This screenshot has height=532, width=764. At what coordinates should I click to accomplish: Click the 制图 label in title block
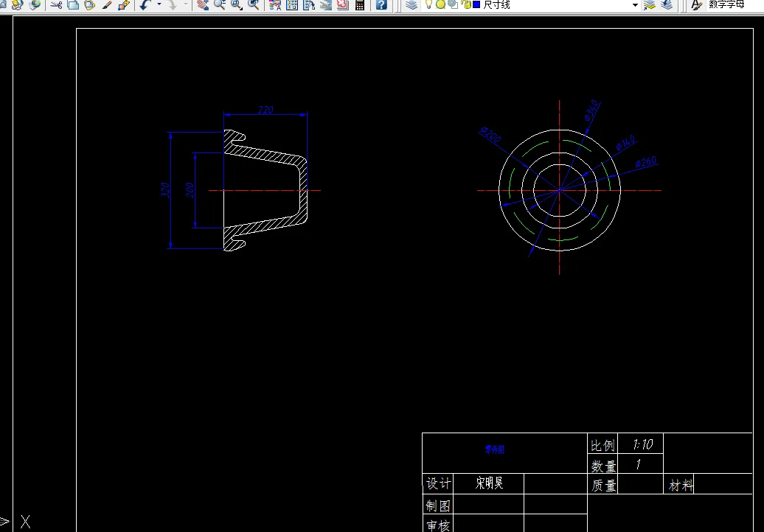438,505
